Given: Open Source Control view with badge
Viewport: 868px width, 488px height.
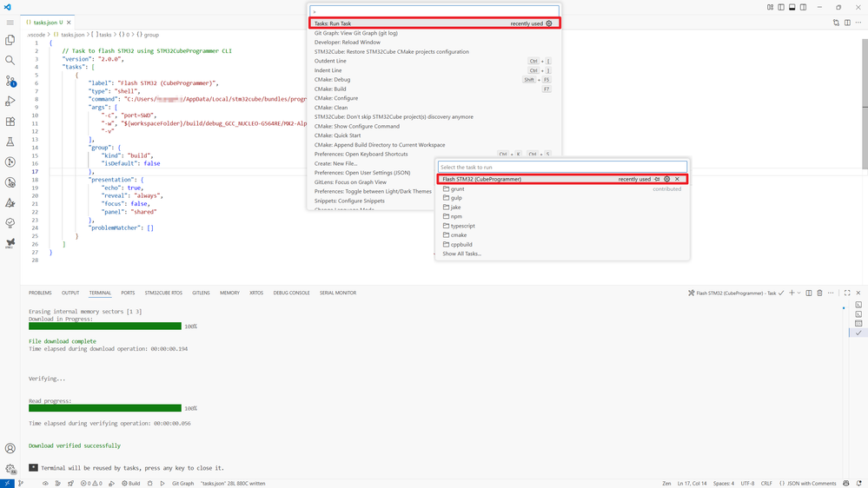Looking at the screenshot, I should pos(10,81).
